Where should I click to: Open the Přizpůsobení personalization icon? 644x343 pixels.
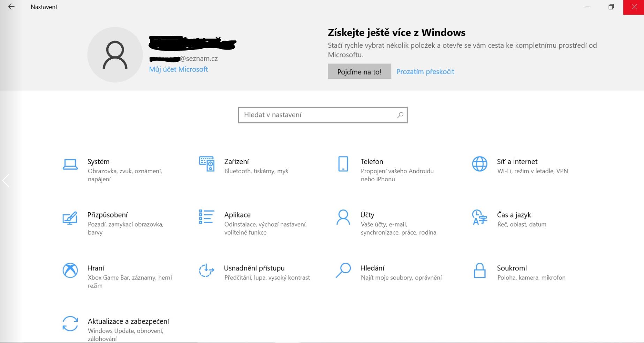click(x=70, y=218)
